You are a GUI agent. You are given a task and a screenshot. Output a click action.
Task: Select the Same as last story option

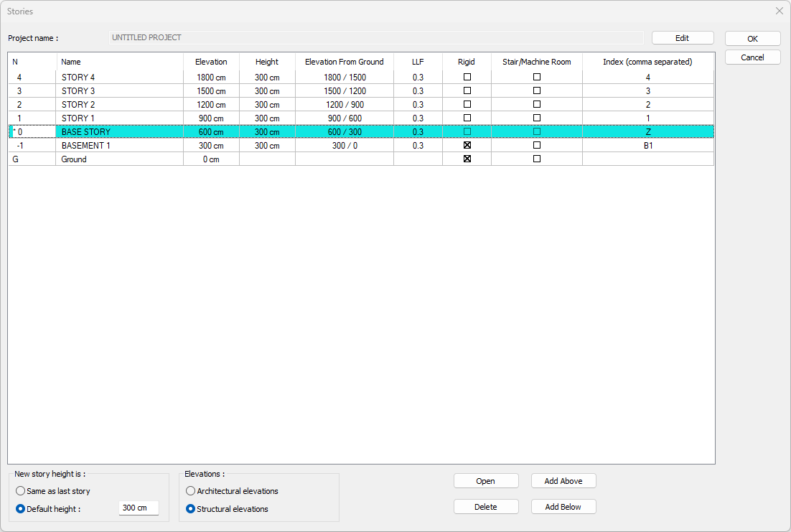pyautogui.click(x=21, y=491)
